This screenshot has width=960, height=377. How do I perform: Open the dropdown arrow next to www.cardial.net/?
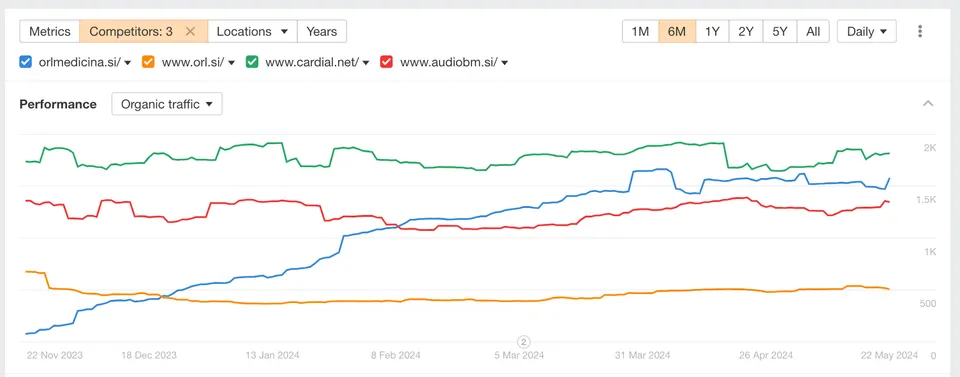click(x=366, y=62)
